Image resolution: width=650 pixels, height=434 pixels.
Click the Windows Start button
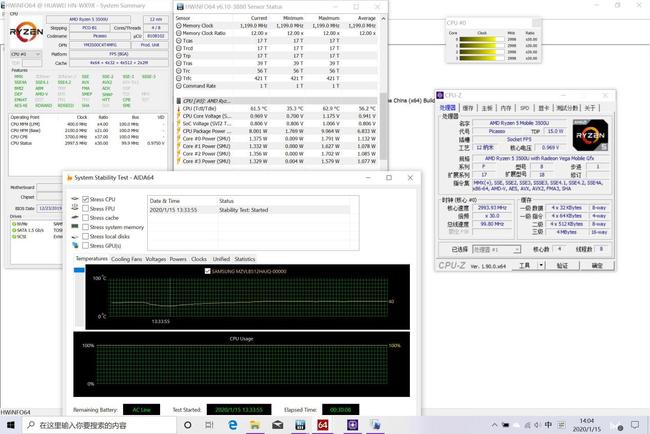[x=10, y=425]
